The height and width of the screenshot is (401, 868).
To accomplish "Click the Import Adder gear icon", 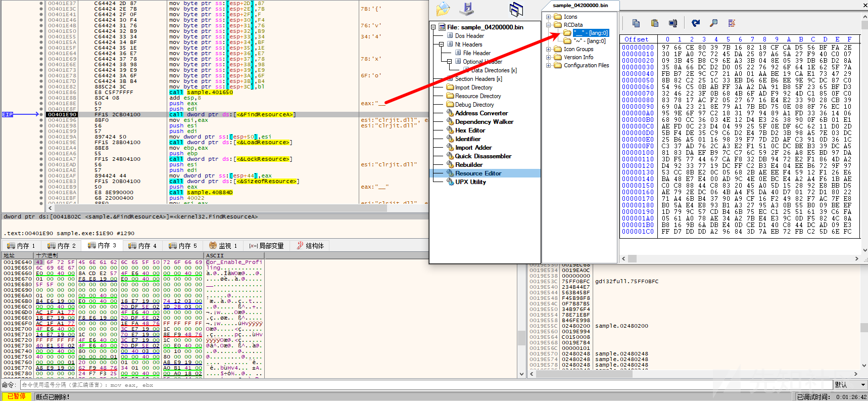I will 450,148.
